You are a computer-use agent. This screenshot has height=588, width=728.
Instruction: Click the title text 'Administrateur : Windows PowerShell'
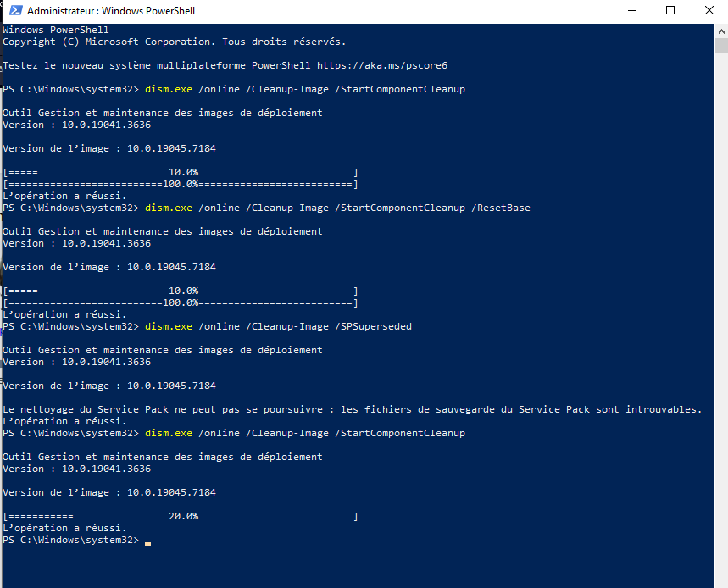[x=111, y=11]
